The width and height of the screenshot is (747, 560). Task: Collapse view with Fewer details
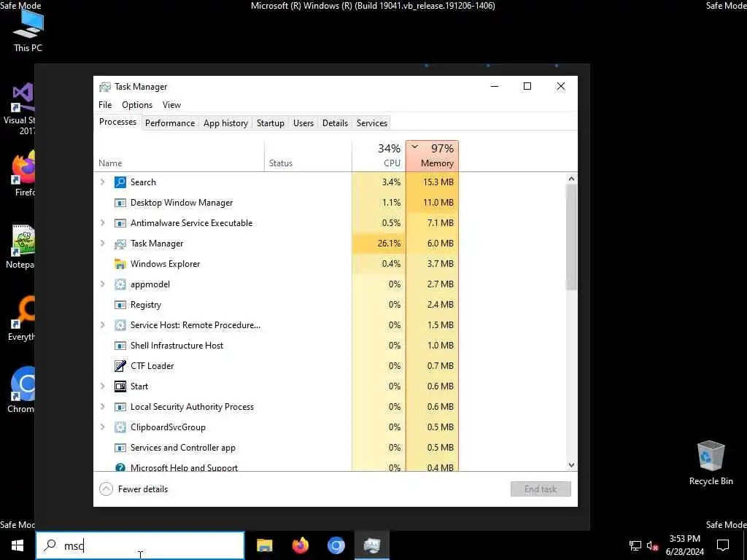(134, 489)
